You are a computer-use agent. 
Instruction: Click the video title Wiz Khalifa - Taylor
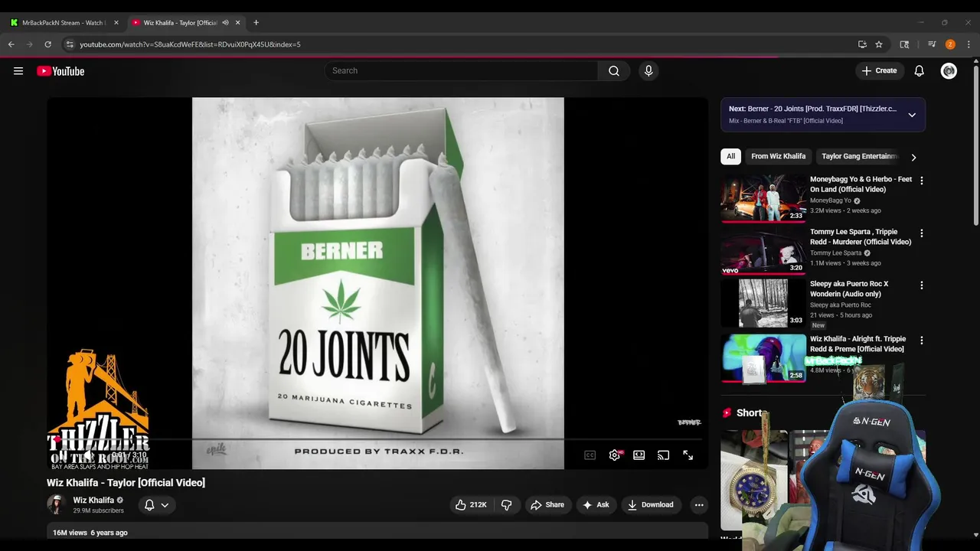click(126, 483)
